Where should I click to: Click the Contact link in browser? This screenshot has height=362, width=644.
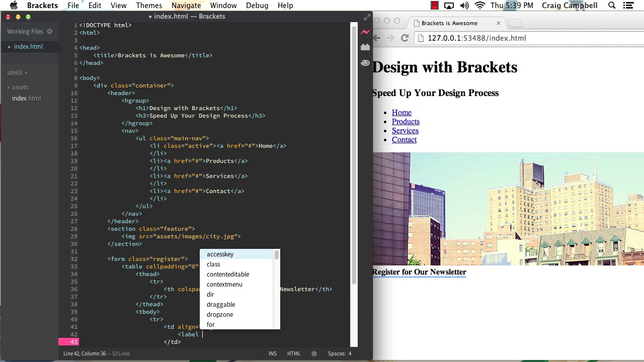(x=404, y=140)
